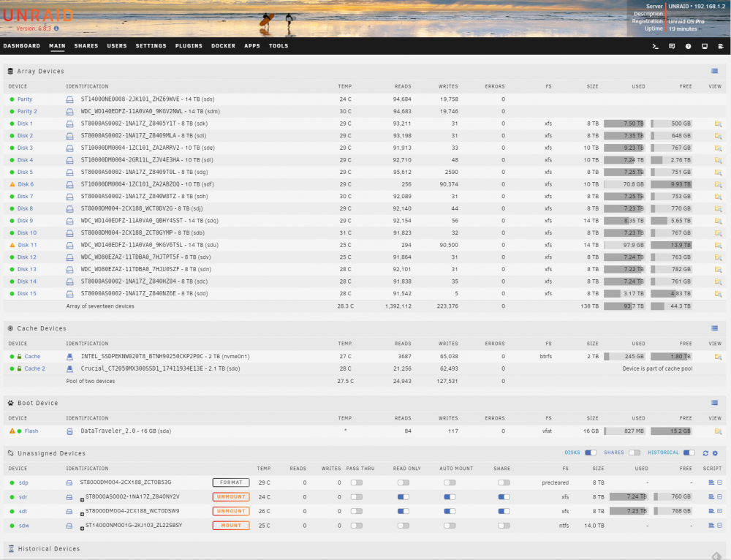The image size is (731, 560).
Task: Toggle the SHARES switch in Unassigned Devices
Action: [635, 453]
